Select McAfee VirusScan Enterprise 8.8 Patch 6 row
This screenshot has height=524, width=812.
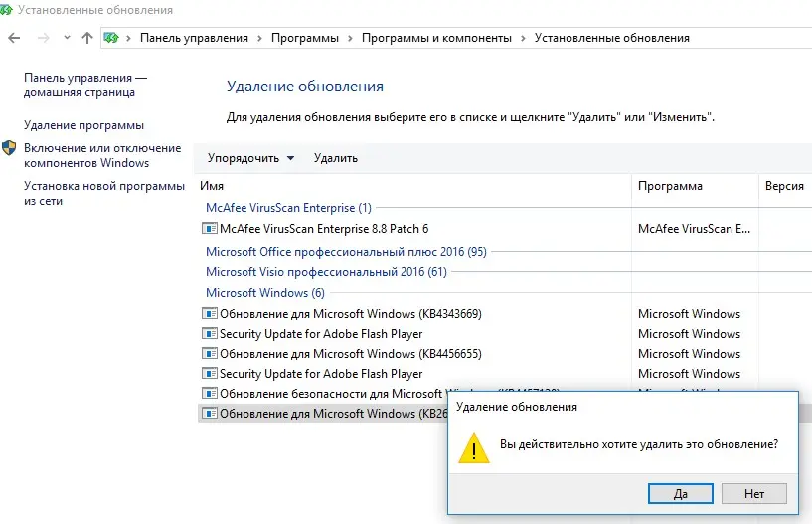pos(324,228)
